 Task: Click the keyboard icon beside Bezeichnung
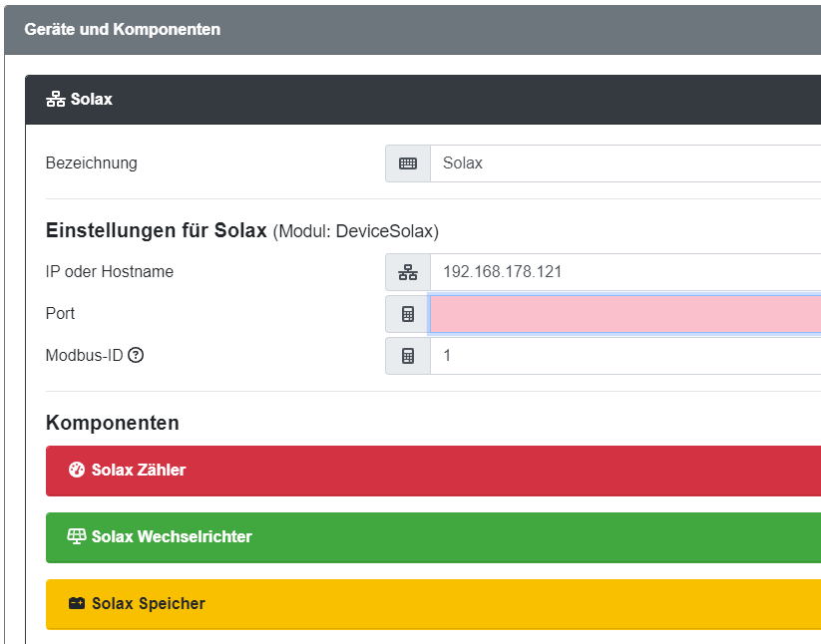pos(408,163)
